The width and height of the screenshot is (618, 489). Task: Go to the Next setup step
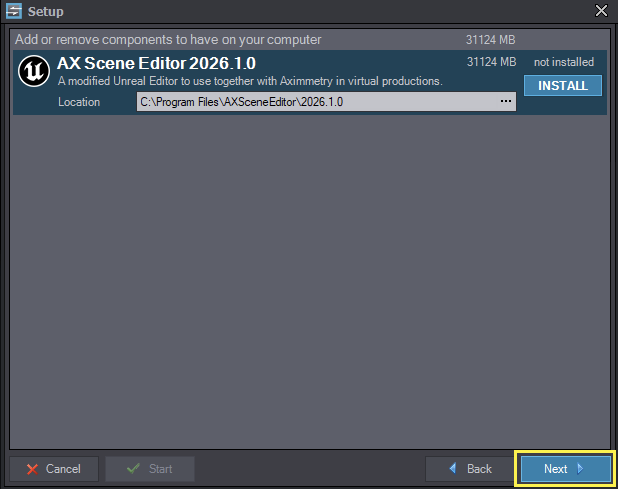tap(566, 469)
